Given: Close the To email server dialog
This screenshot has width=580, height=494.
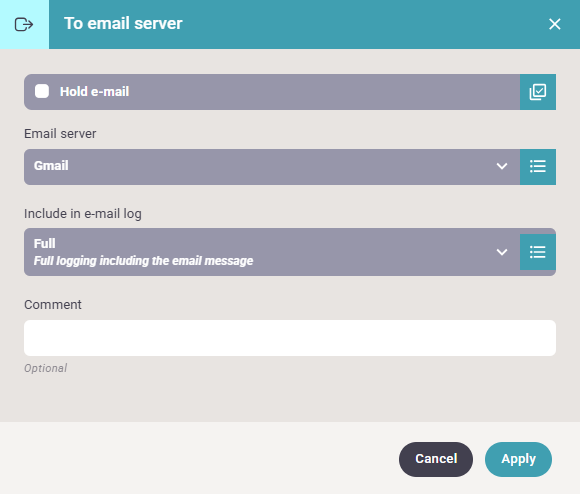Looking at the screenshot, I should point(554,24).
